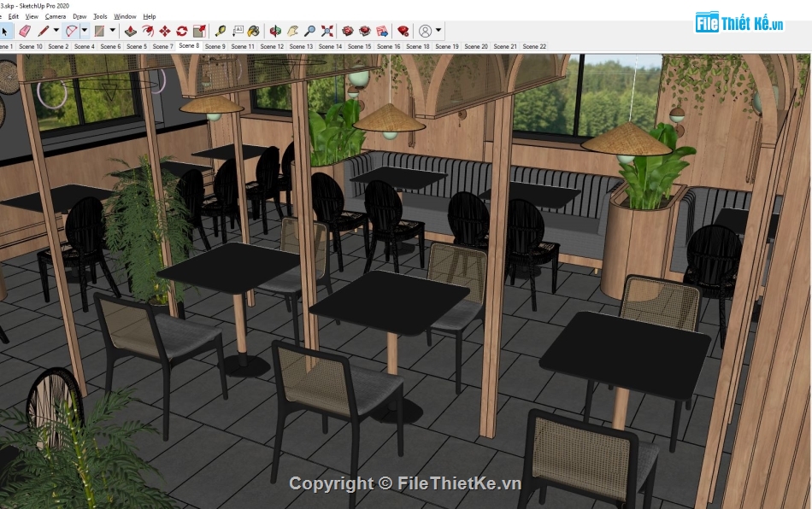Open the Tools menu
Image resolution: width=812 pixels, height=509 pixels.
point(101,16)
